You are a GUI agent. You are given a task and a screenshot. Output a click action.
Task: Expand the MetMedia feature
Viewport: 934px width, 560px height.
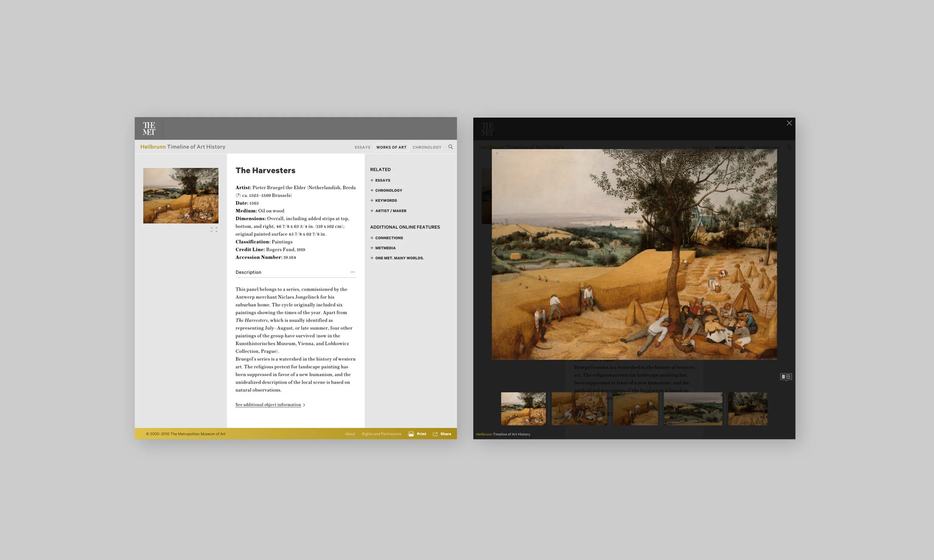coord(383,248)
